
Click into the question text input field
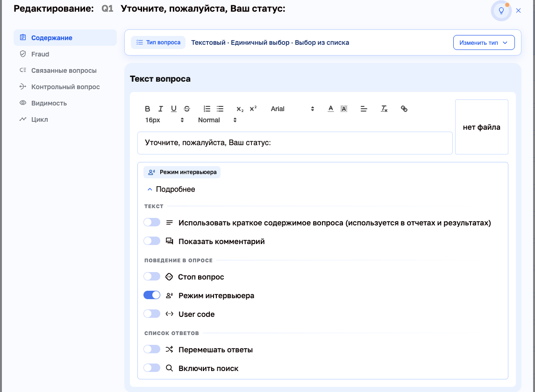click(x=295, y=143)
